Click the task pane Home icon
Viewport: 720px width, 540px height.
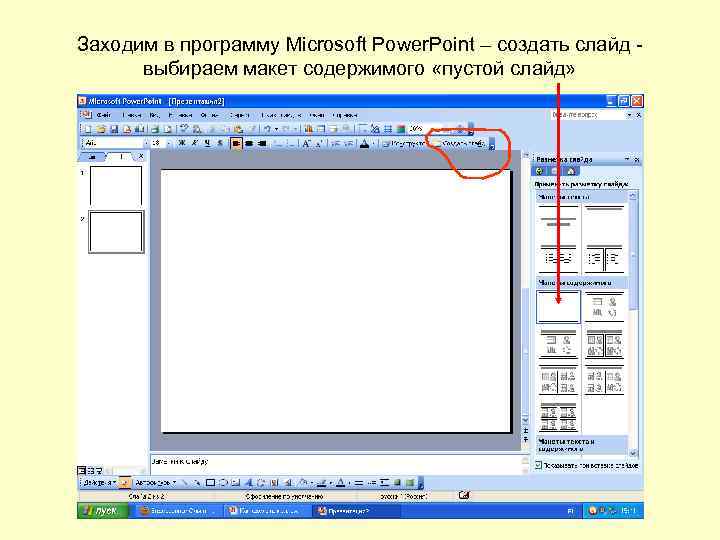click(x=570, y=171)
